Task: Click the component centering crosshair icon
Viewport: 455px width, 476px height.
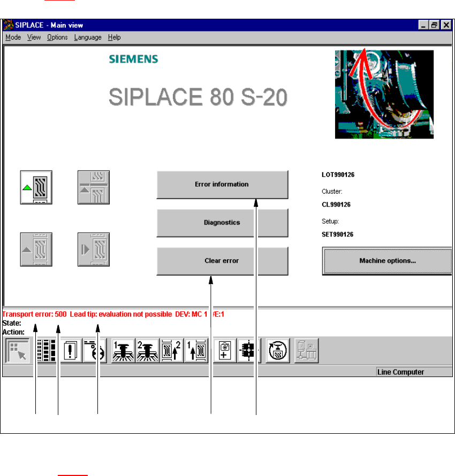Action: click(248, 351)
